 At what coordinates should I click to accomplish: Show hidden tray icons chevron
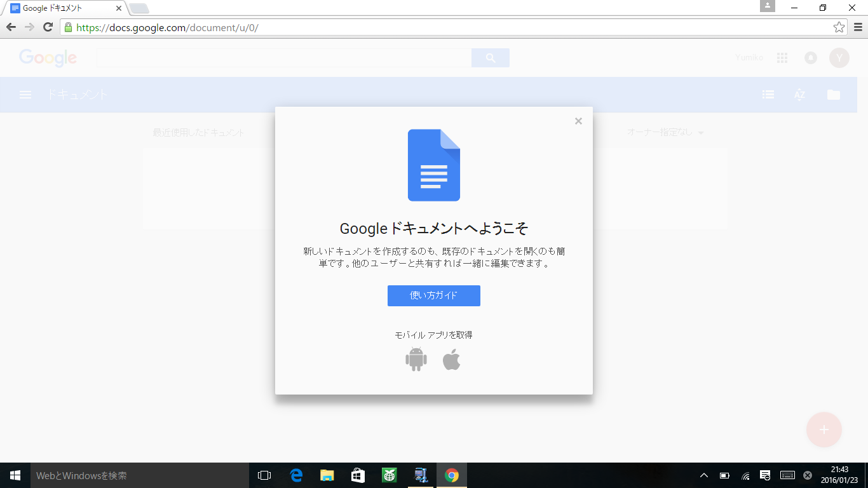pyautogui.click(x=704, y=475)
